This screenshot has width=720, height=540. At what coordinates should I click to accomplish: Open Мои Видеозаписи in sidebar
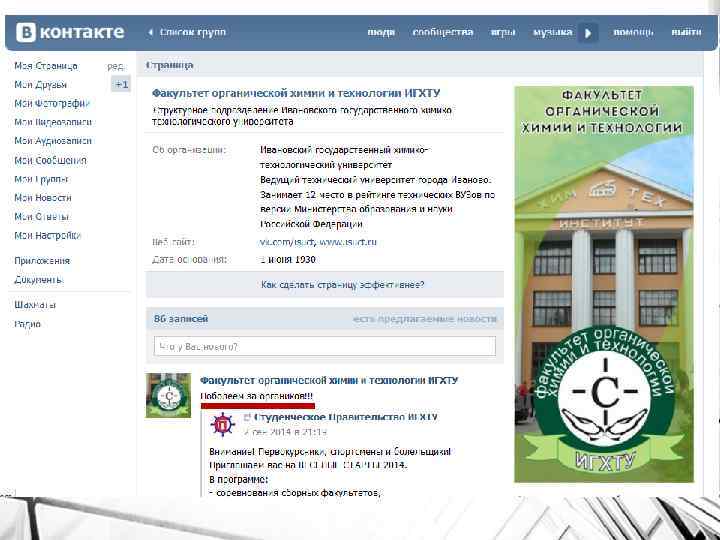tap(53, 122)
